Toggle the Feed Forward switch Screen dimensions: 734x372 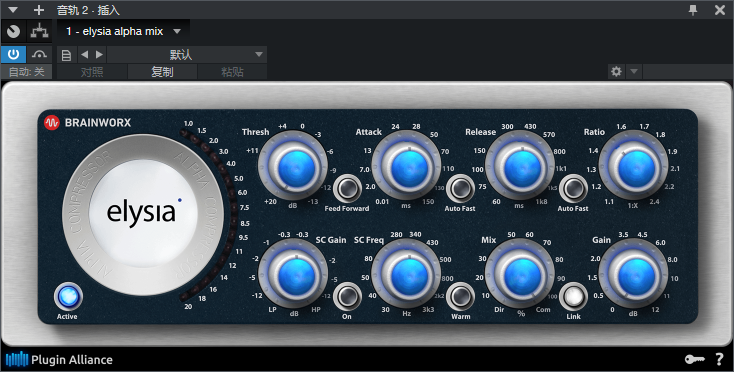(347, 188)
